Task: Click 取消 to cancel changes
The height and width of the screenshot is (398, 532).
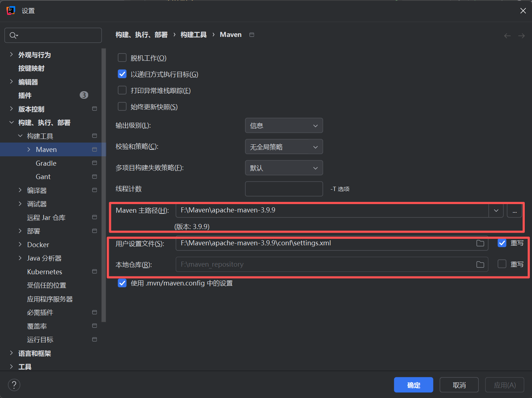Action: point(459,385)
